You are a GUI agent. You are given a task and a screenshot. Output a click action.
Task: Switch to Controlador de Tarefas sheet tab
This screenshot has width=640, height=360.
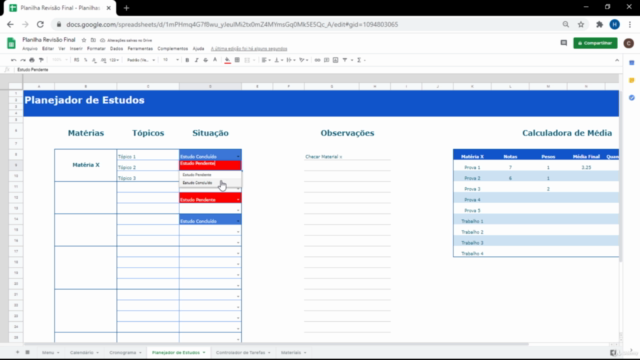[243, 352]
